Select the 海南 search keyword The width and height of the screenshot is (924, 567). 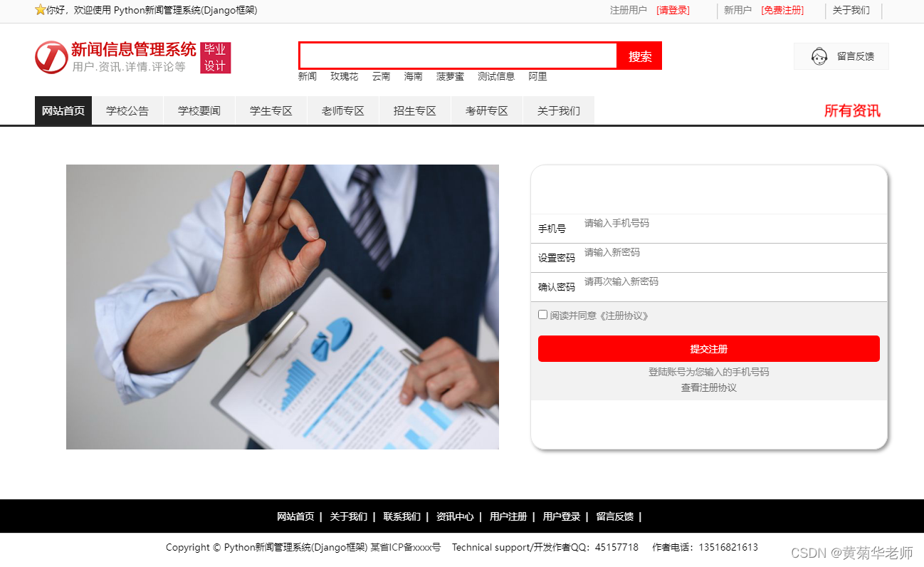pyautogui.click(x=414, y=76)
